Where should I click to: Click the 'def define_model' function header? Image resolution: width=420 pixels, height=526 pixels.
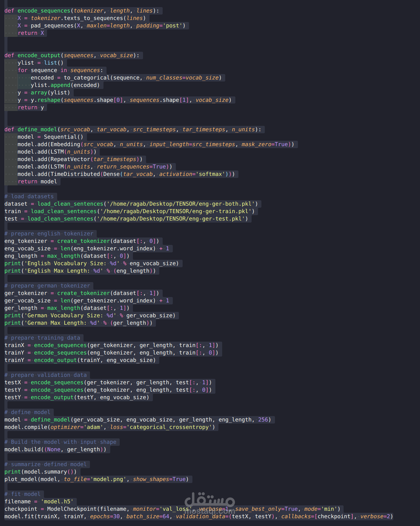click(133, 130)
